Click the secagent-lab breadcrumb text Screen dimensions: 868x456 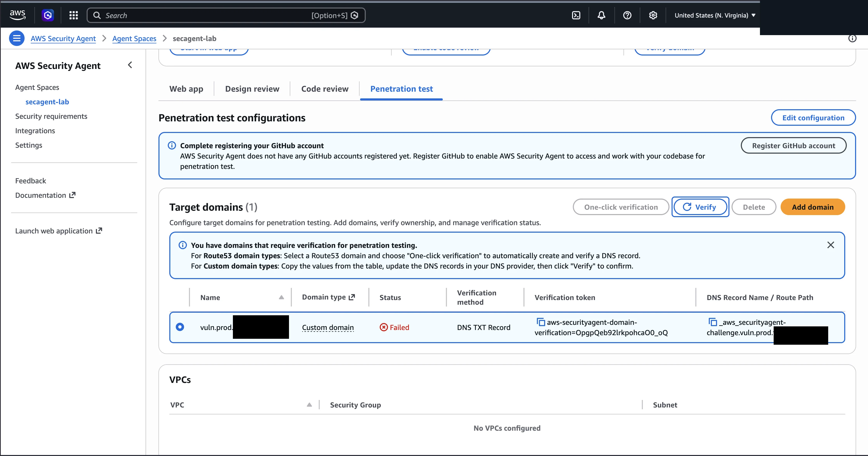pyautogui.click(x=194, y=38)
